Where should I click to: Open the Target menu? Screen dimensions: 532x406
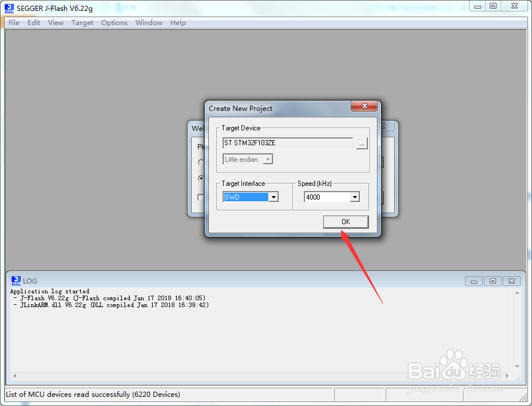pos(82,23)
